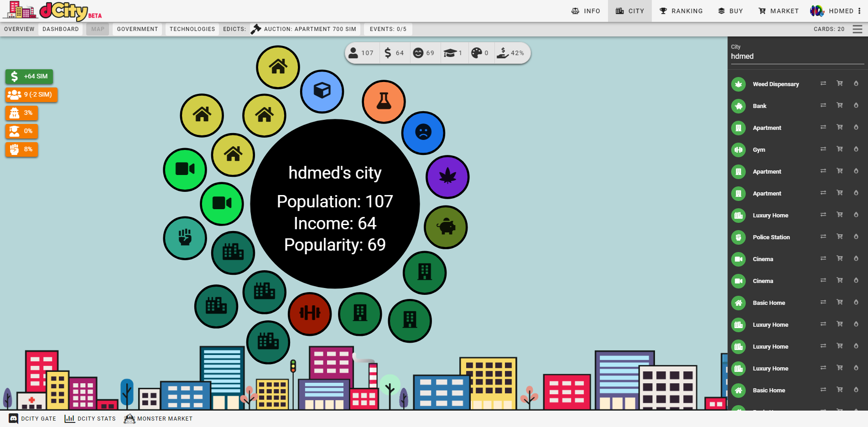Click the 42% tax hand stat

pyautogui.click(x=511, y=53)
